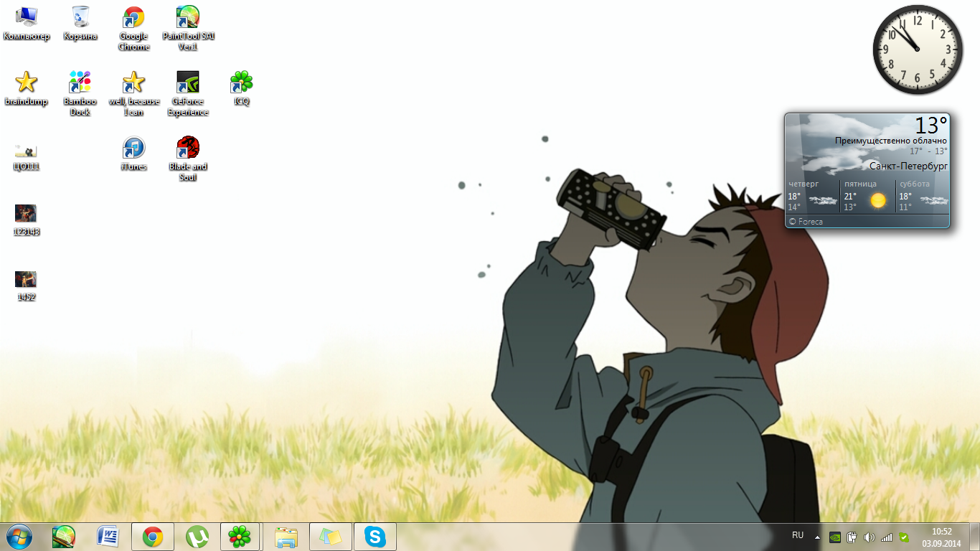Screen dimensions: 980x551
Task: Open Sticky Notes in the taskbar
Action: click(x=331, y=537)
